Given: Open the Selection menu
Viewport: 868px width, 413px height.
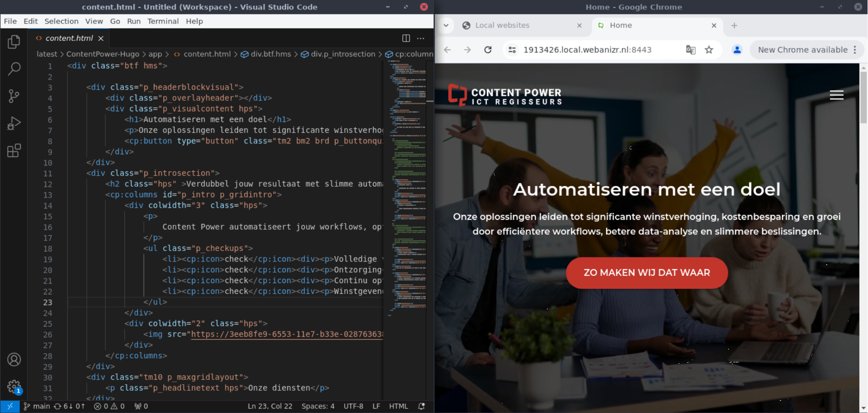Looking at the screenshot, I should (x=62, y=21).
